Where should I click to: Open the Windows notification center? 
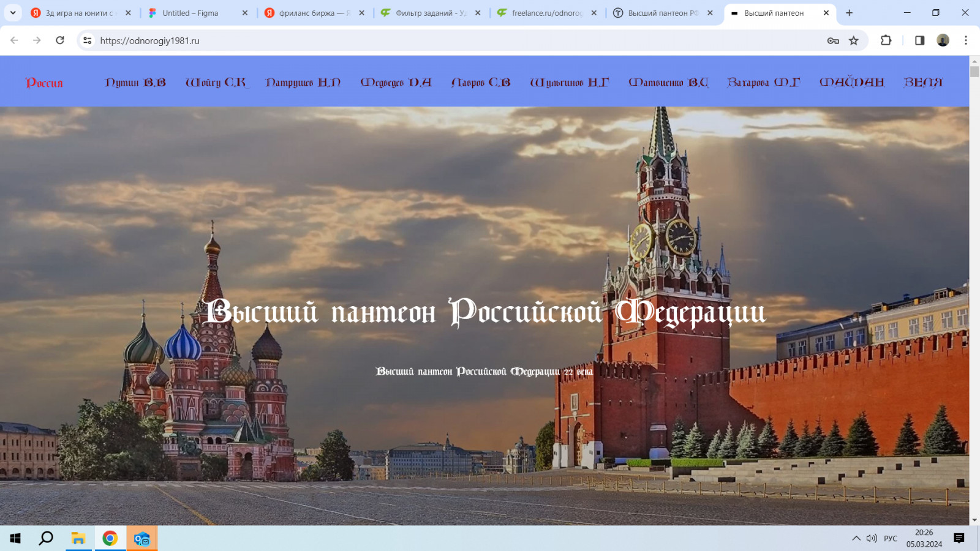pos(959,538)
